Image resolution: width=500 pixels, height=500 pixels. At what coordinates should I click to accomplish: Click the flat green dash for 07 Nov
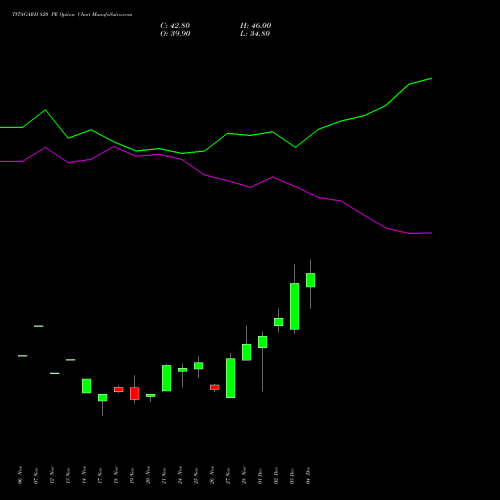(39, 326)
